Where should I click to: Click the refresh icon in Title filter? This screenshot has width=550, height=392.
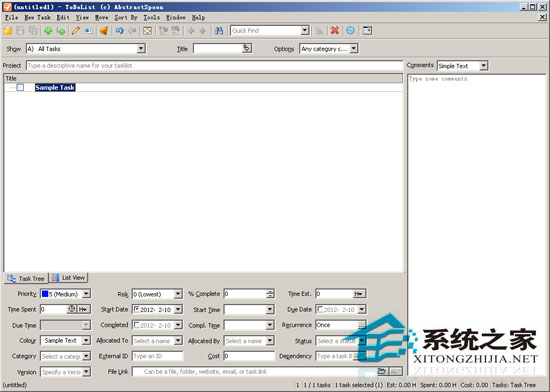(247, 48)
